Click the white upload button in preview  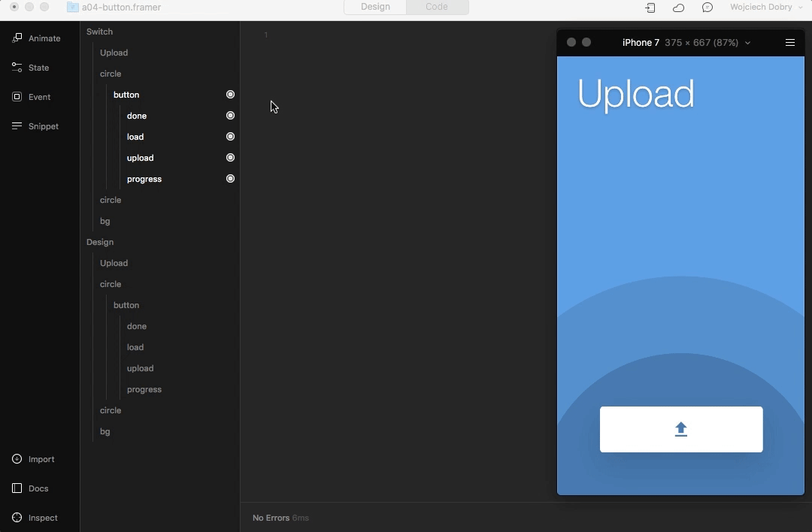point(681,430)
